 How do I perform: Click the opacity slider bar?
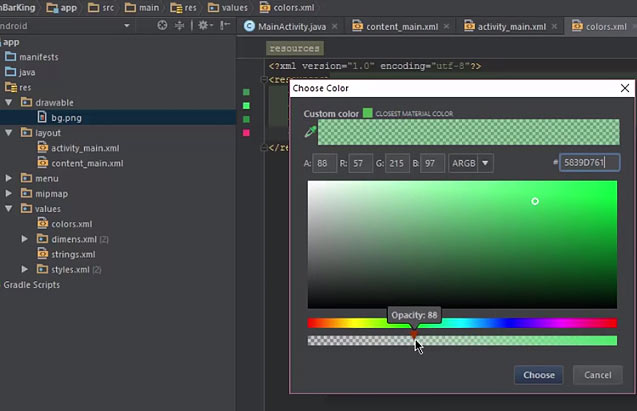(462, 340)
